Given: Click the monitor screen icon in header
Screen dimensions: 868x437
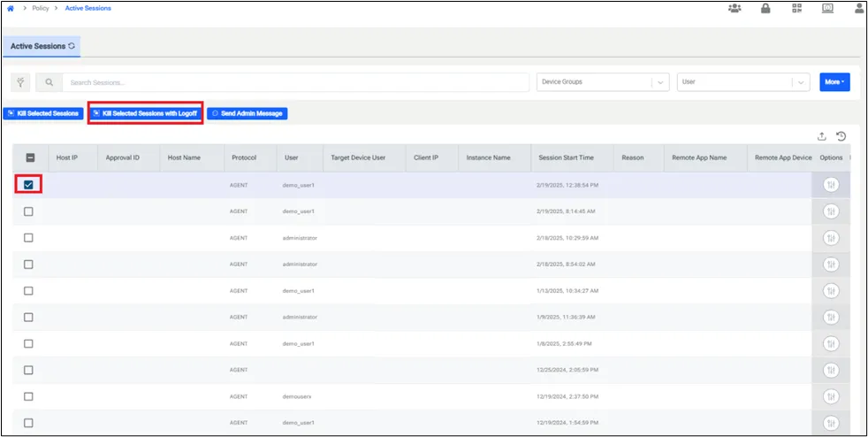Looking at the screenshot, I should tap(828, 8).
